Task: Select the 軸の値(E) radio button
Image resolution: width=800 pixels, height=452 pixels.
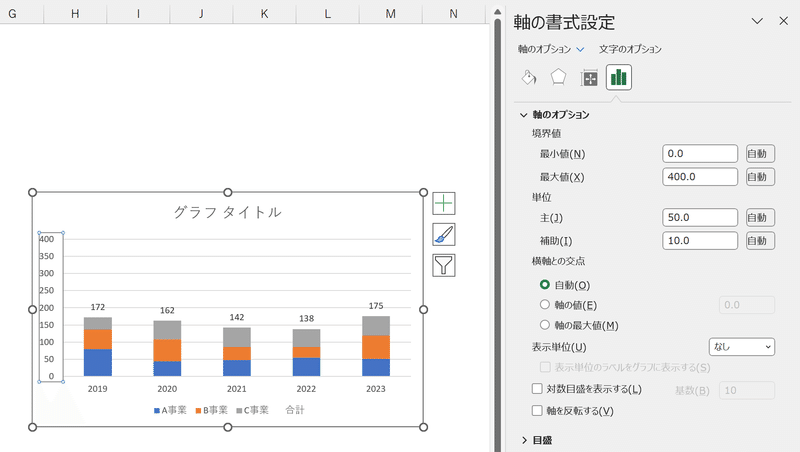Action: pos(545,305)
